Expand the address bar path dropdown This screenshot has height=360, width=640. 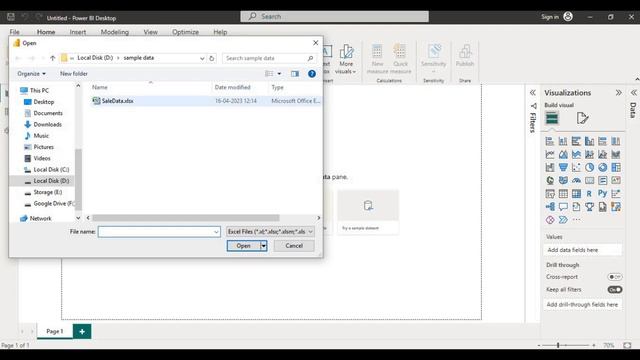202,58
